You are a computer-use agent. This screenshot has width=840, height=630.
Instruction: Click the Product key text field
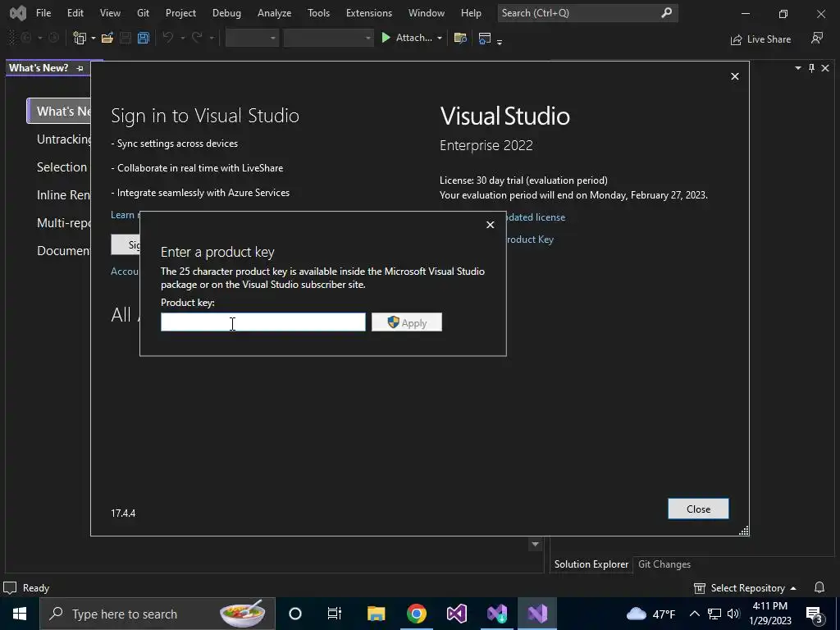(x=263, y=322)
